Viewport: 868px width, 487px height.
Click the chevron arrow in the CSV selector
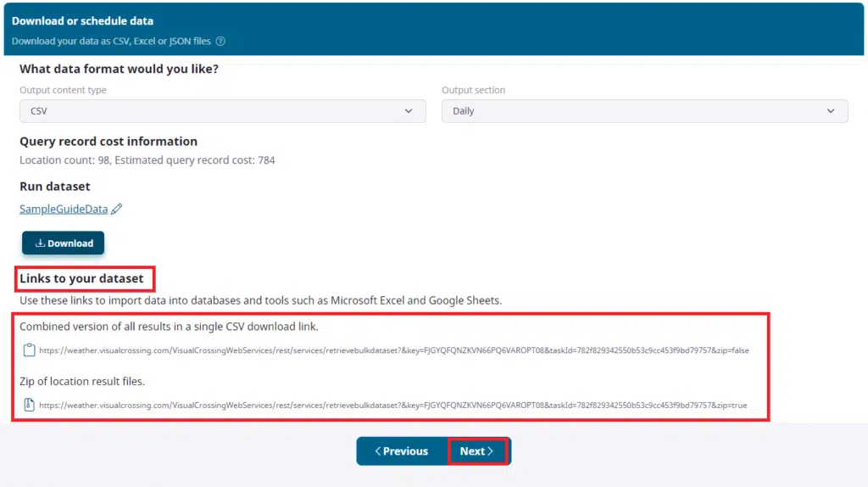click(x=409, y=111)
